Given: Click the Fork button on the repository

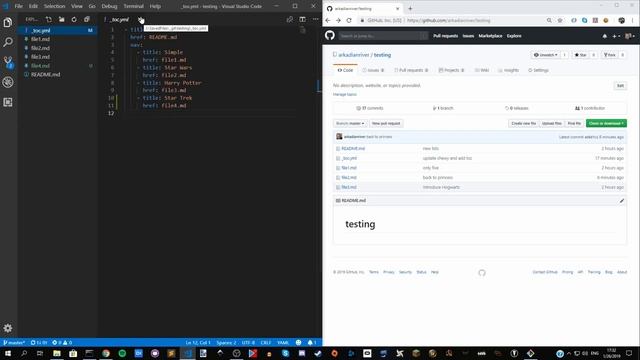Looking at the screenshot, I should pyautogui.click(x=610, y=55).
